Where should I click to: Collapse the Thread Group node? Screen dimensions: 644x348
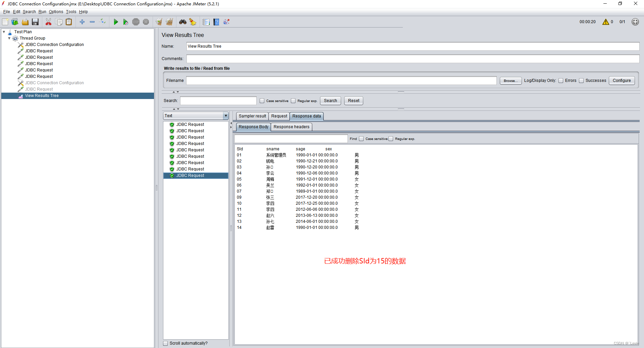point(9,38)
